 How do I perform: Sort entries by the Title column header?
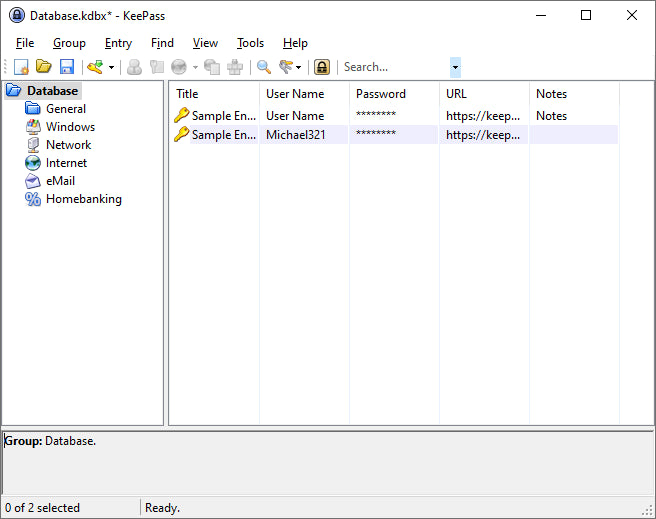(x=214, y=94)
